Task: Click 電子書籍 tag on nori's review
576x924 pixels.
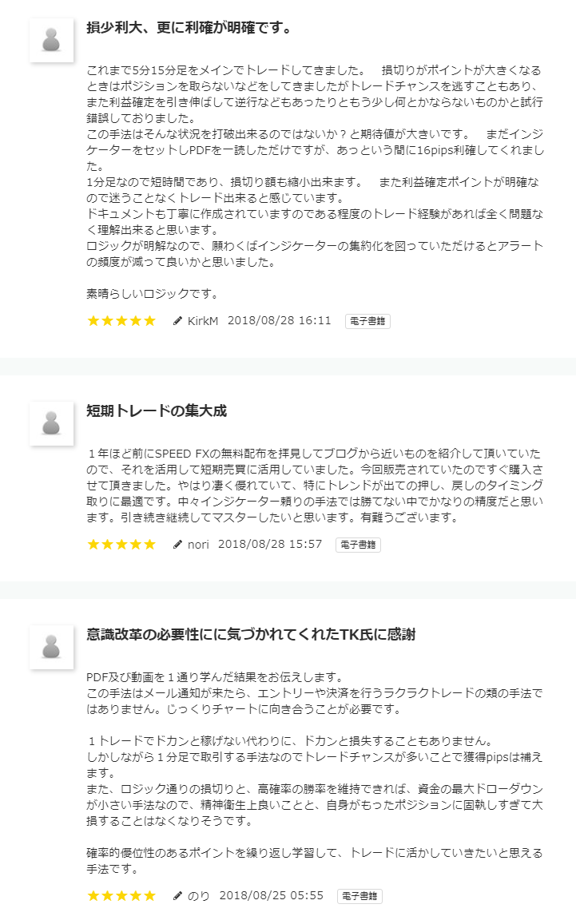Action: [x=358, y=545]
